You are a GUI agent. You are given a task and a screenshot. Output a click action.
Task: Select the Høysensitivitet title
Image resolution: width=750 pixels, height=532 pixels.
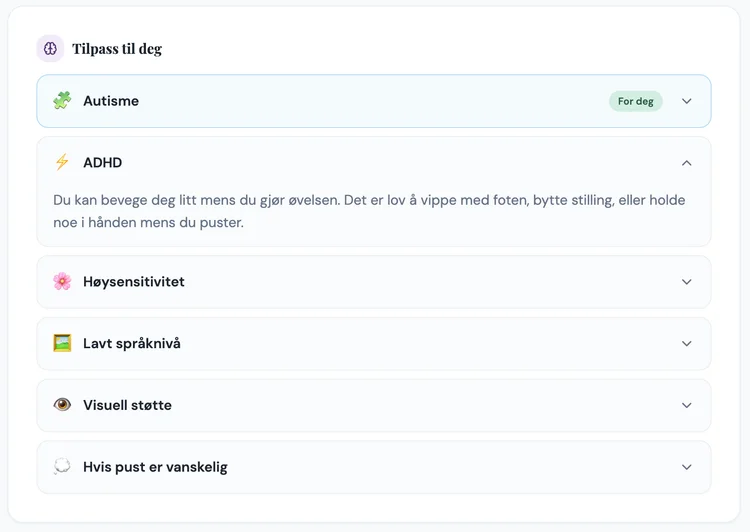pyautogui.click(x=134, y=282)
